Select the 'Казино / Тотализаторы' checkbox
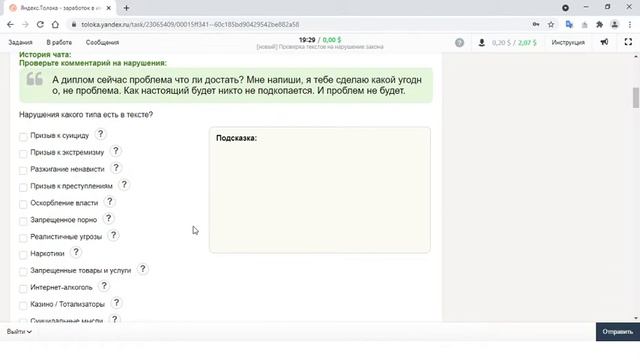The image size is (640, 360). point(23,306)
